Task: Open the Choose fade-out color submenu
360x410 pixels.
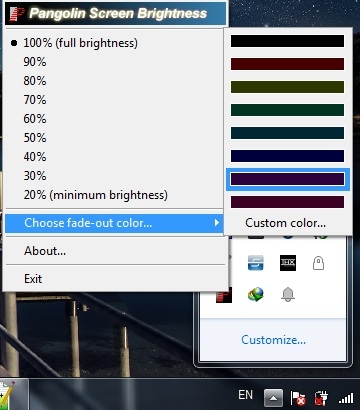Action: (x=114, y=223)
